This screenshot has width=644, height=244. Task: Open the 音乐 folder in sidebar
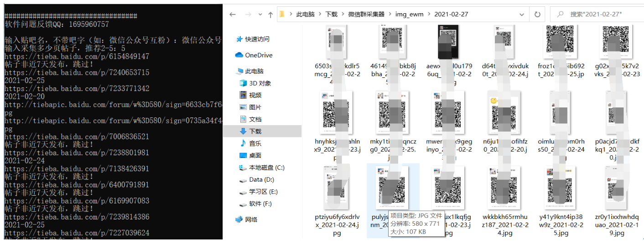coord(255,143)
